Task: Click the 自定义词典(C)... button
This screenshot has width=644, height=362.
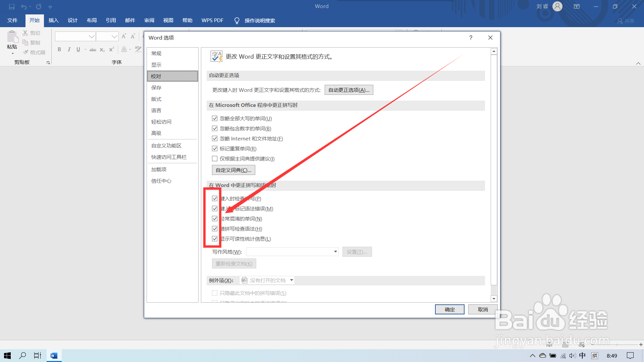Action: click(x=233, y=170)
